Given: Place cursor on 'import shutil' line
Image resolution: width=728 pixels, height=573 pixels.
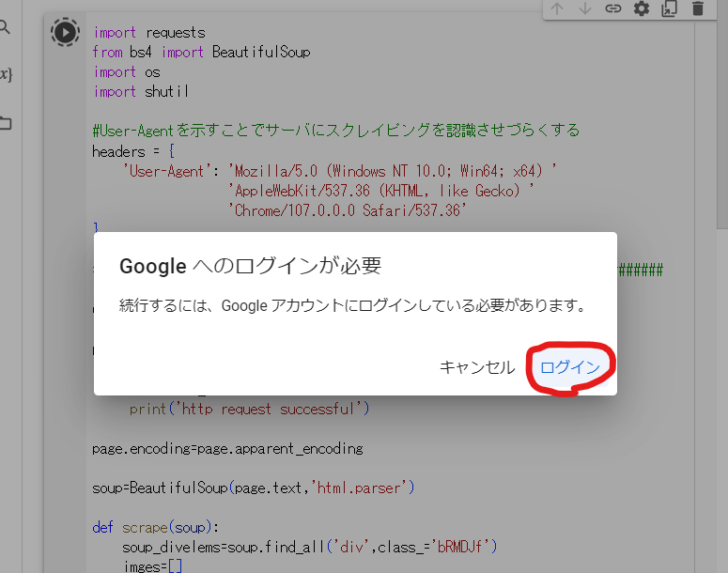Looking at the screenshot, I should point(141,91).
